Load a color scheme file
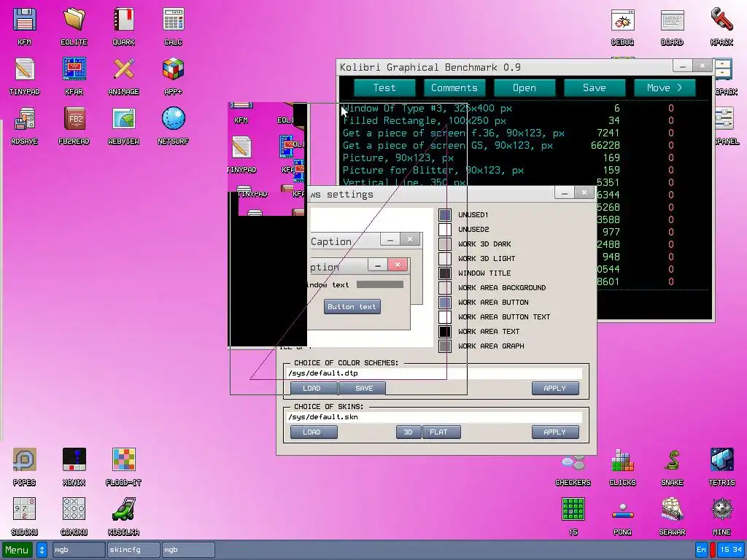747x560 pixels. click(314, 389)
